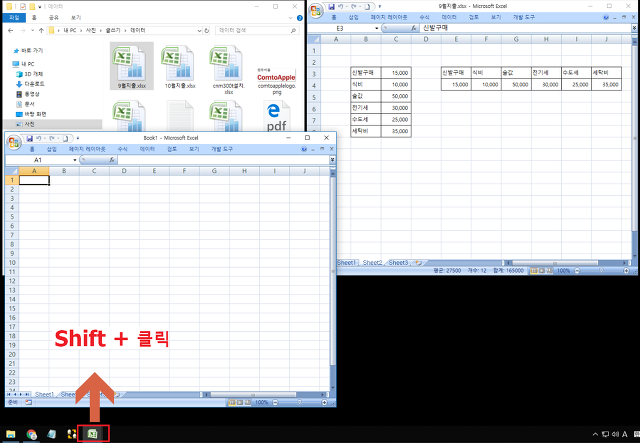Open 개발 도구 tab in 9월지출.xlsx ribbon
The height and width of the screenshot is (443, 640).
[x=524, y=17]
